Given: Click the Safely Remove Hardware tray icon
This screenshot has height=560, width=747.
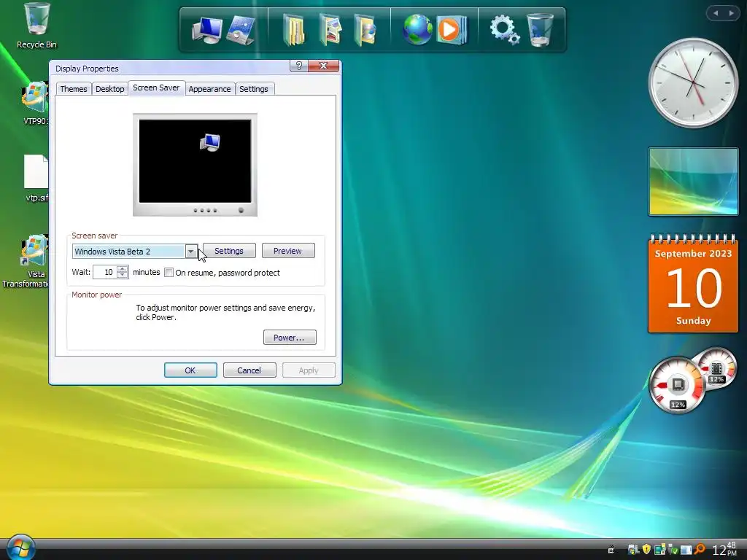Looking at the screenshot, I should (673, 550).
